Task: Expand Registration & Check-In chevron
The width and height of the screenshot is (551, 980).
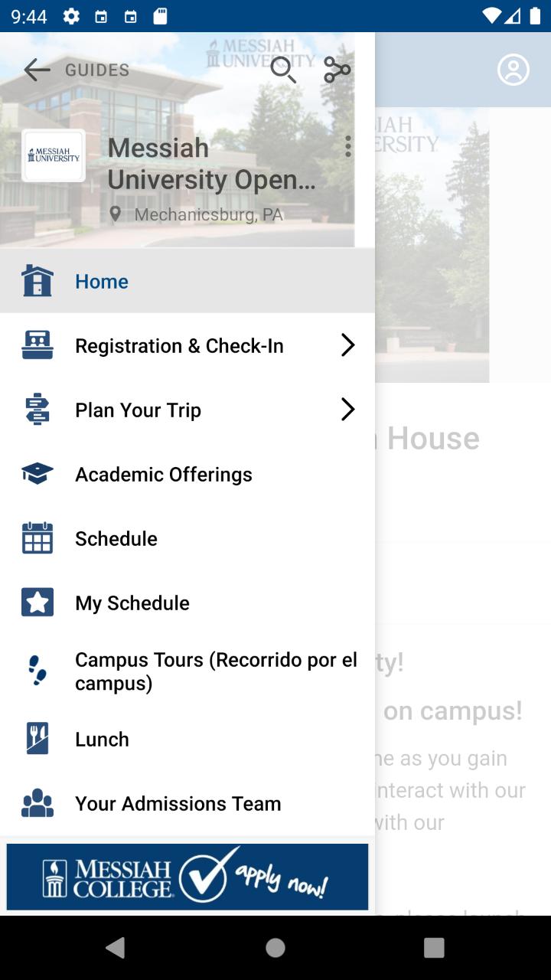Action: (x=348, y=345)
